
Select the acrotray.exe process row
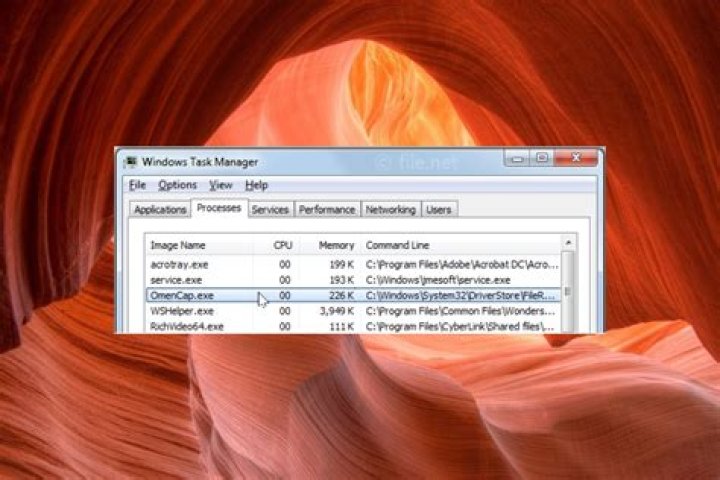click(179, 264)
